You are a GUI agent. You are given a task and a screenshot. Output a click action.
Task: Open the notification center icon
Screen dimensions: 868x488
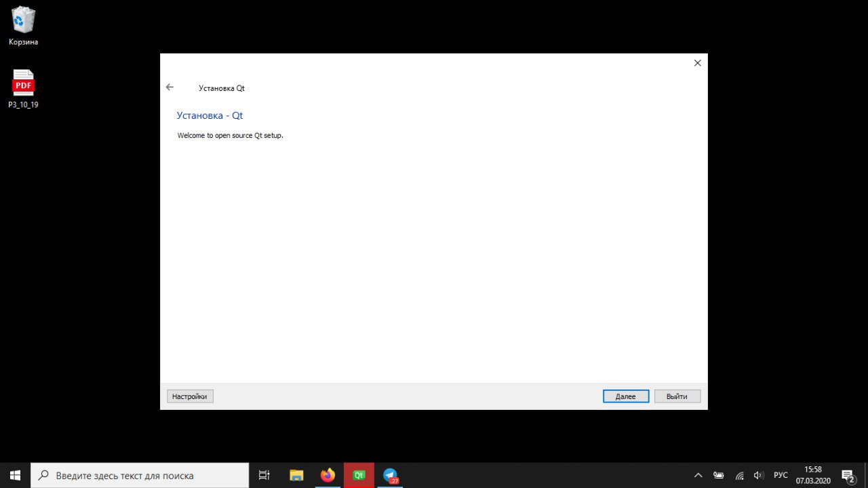pos(848,475)
